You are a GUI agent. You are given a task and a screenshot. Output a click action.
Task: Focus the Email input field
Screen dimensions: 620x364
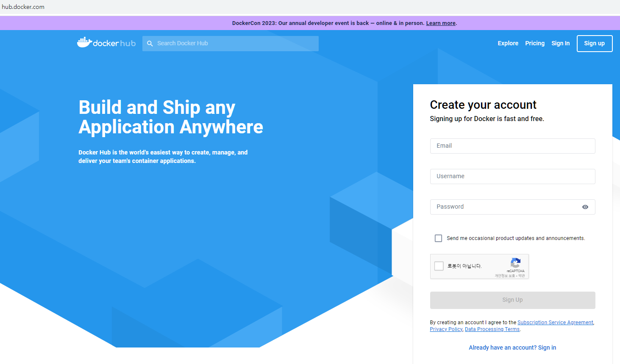[x=512, y=146]
